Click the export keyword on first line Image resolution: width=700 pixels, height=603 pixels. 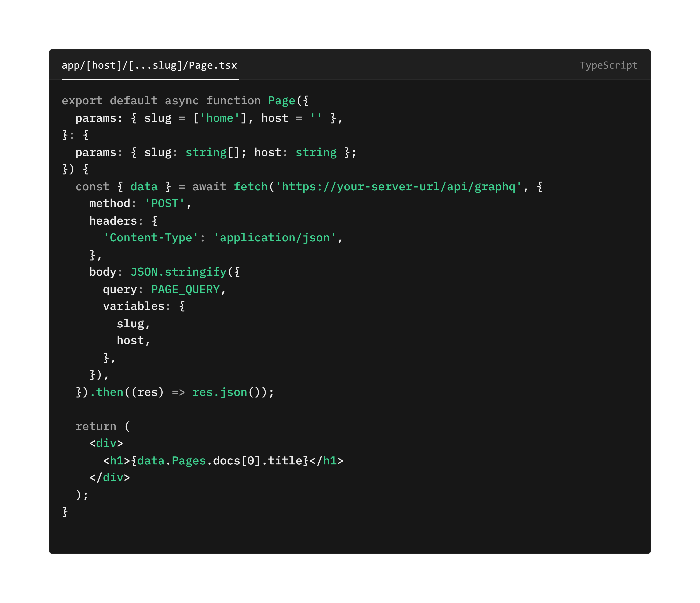tap(82, 101)
